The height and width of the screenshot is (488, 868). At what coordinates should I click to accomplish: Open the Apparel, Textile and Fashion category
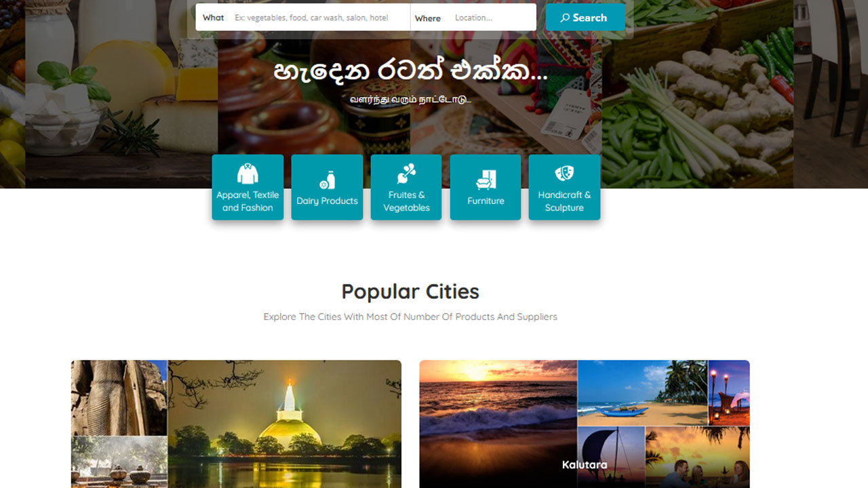[248, 187]
